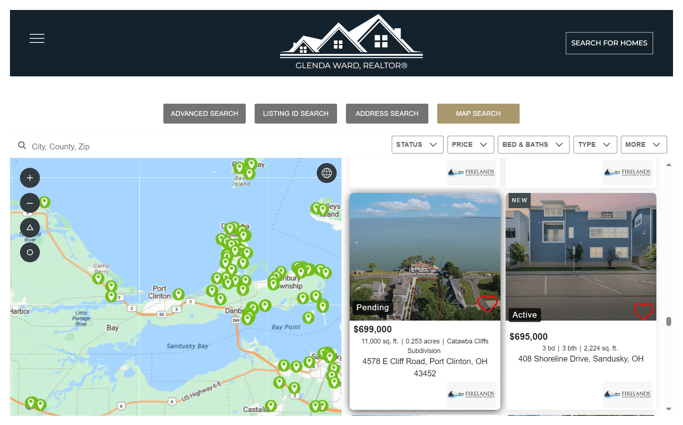Switch to Address Search tab

tap(387, 114)
